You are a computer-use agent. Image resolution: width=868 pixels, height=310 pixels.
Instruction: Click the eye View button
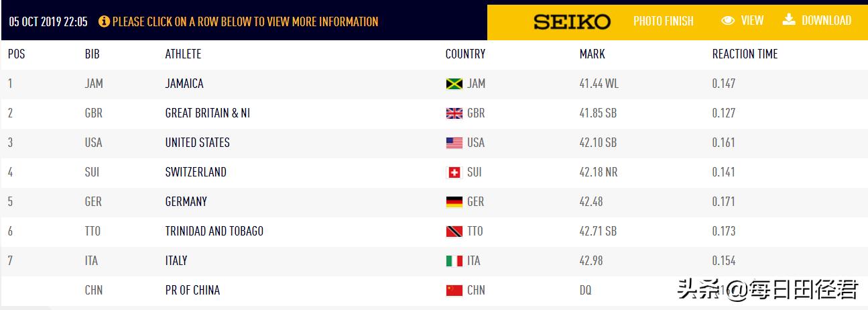742,21
